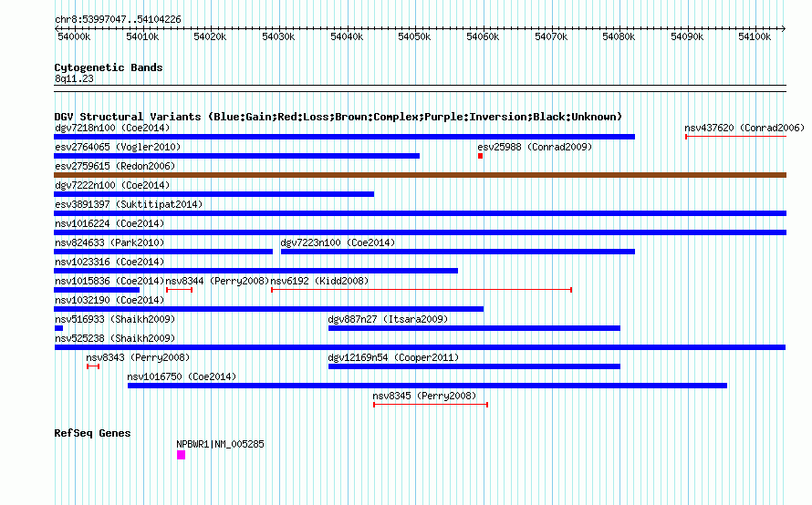
Task: Open the dgv7223n100 (Coe2014) gain bar
Action: (458, 252)
